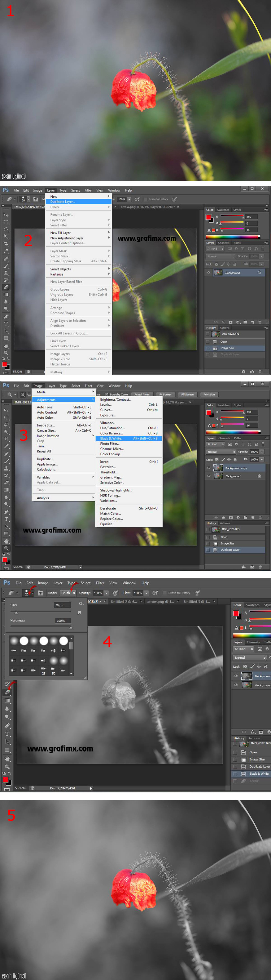The height and width of the screenshot is (980, 271).
Task: Click delete layer trash in Background copy Layers panel
Action: pyautogui.click(x=260, y=517)
